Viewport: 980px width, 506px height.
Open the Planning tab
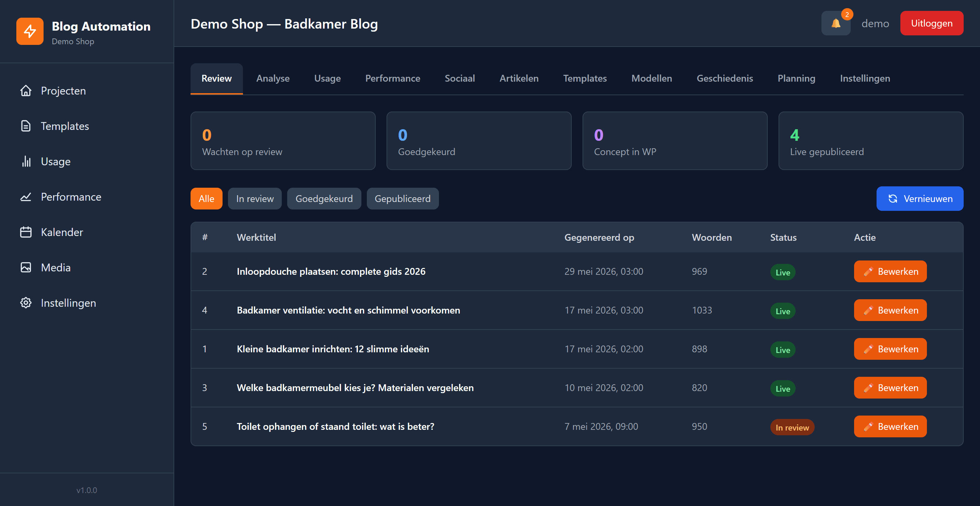click(x=796, y=78)
